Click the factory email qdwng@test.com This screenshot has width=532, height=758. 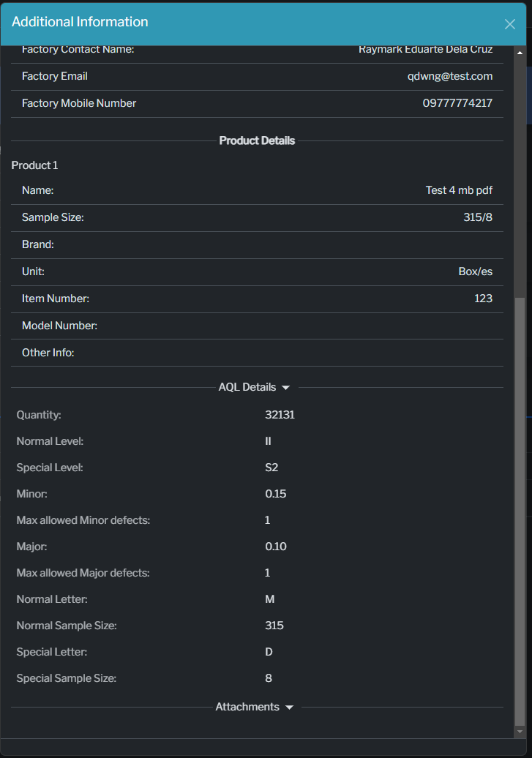[x=450, y=76]
